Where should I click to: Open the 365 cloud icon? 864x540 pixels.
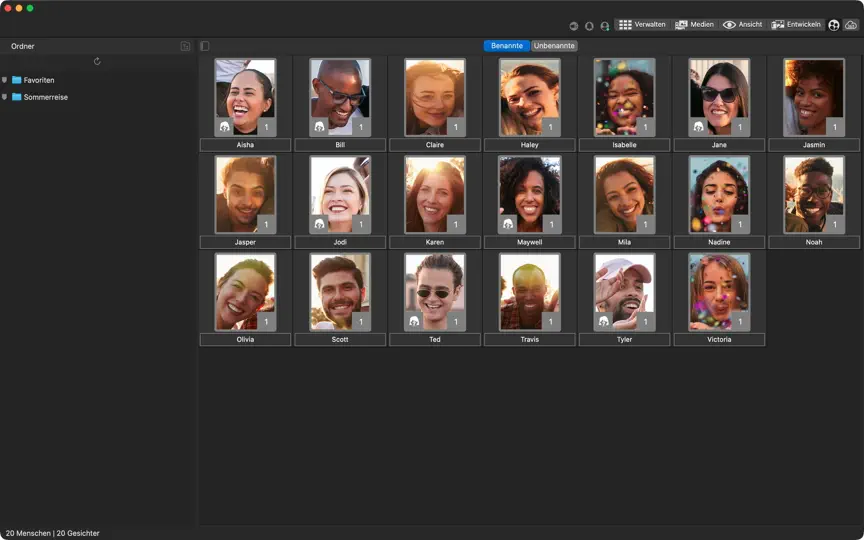point(851,25)
